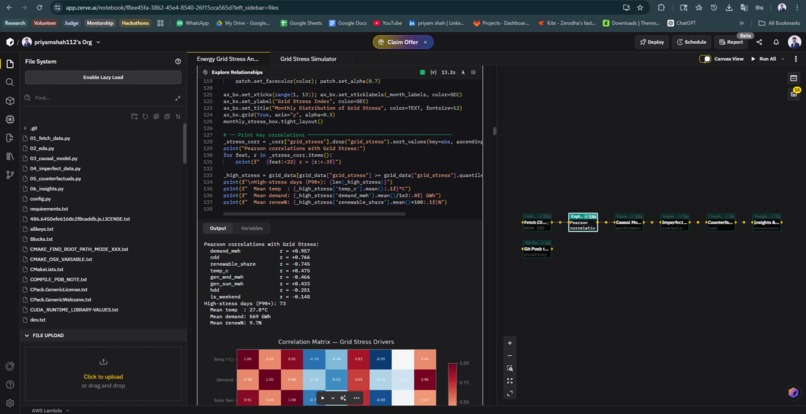Click the zoom in plus on canvas
Screen dimensions: 806x414
tap(509, 343)
